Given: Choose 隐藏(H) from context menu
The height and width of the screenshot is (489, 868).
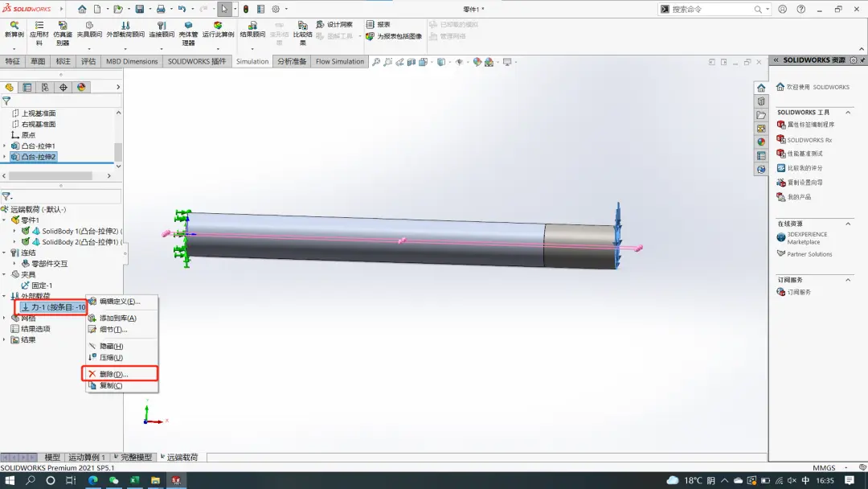Looking at the screenshot, I should [111, 346].
